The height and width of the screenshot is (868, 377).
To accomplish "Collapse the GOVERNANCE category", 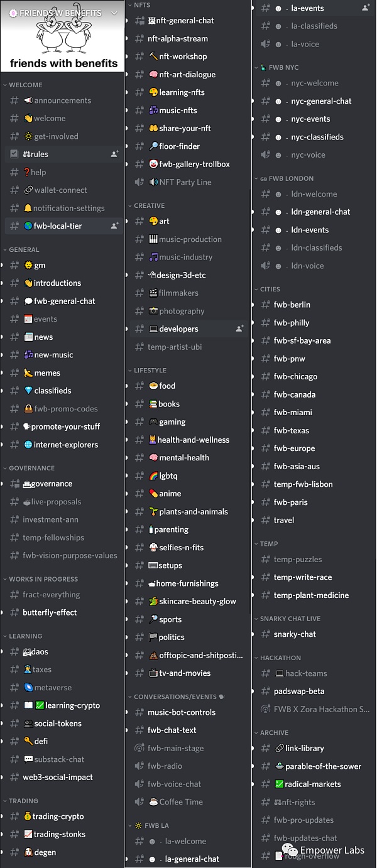I will pyautogui.click(x=31, y=468).
